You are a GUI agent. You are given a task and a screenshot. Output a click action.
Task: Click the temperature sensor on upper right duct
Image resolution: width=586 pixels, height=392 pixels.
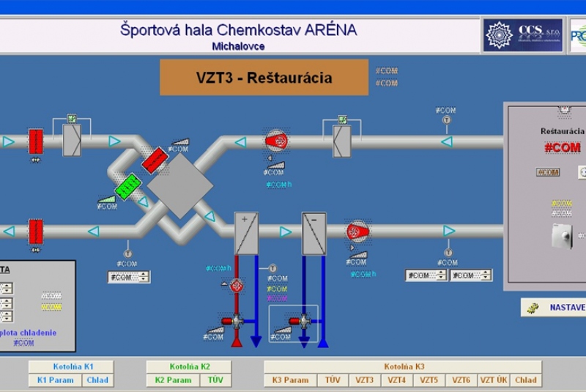click(447, 120)
